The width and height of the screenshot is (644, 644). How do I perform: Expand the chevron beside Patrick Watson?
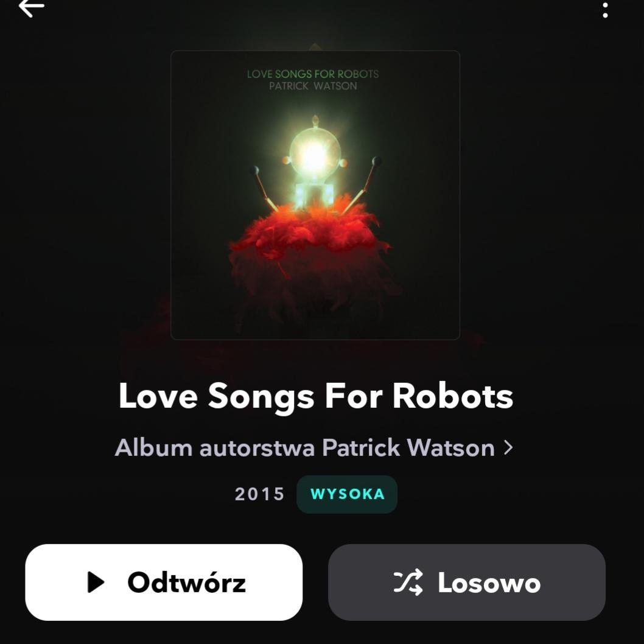[508, 447]
